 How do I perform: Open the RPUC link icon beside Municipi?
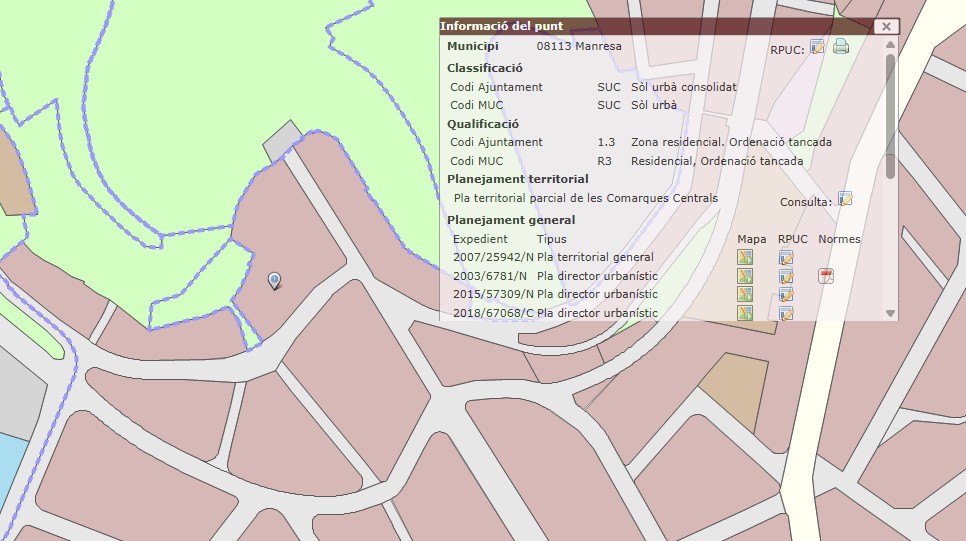(x=817, y=46)
